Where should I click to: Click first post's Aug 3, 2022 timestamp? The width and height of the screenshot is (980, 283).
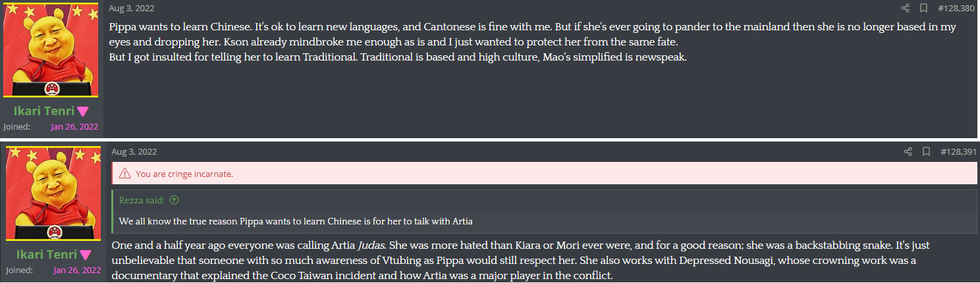point(131,8)
